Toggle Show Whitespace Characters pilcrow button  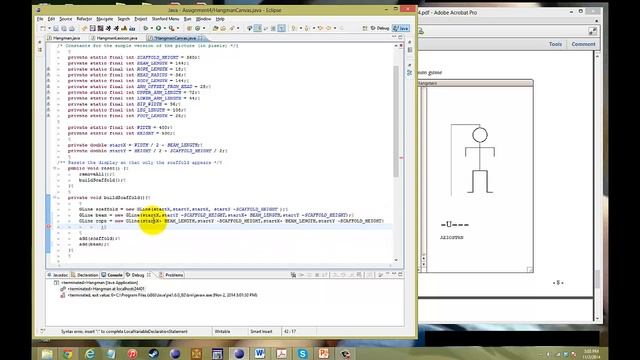coord(282,28)
